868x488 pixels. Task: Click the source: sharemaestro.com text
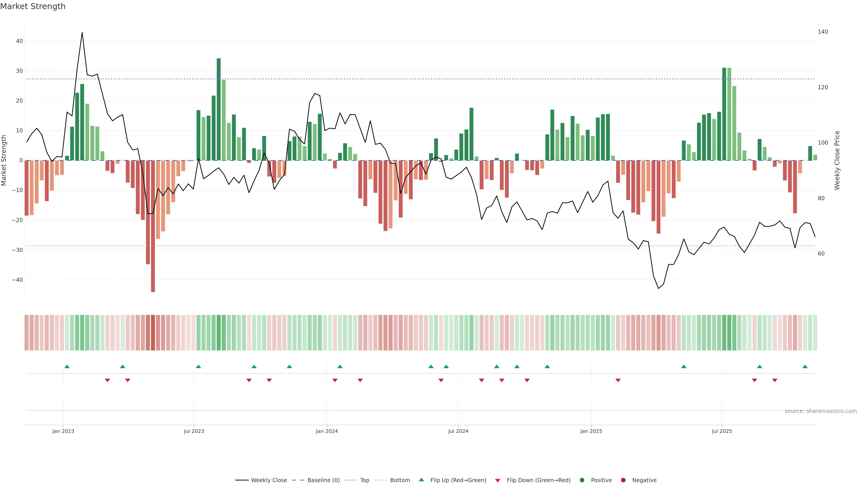pos(821,411)
